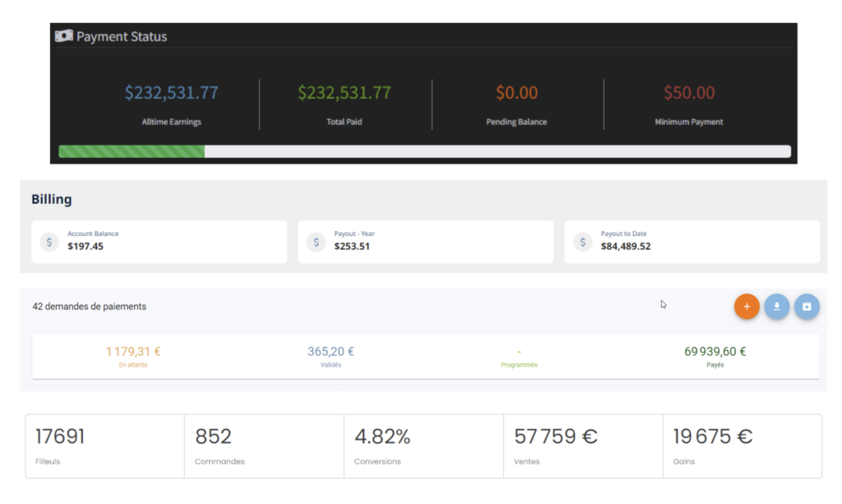842x504 pixels.
Task: Select the $197.45 account balance value
Action: [x=86, y=247]
